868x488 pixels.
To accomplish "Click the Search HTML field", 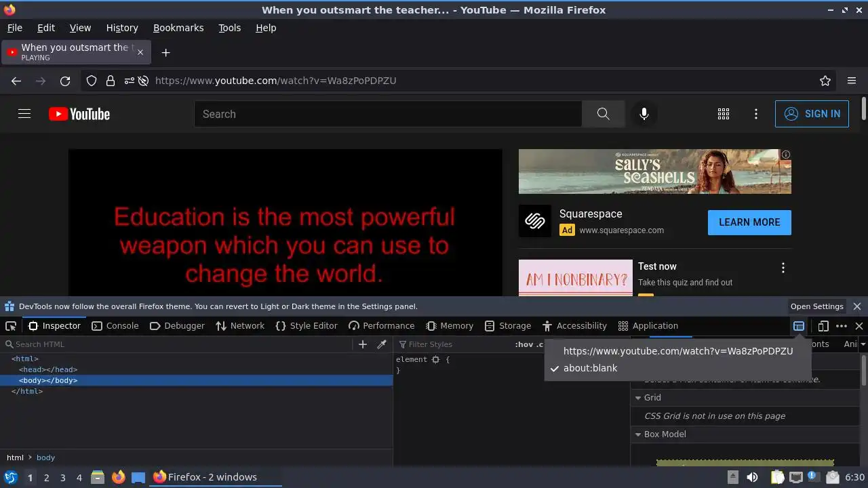I will coord(180,344).
